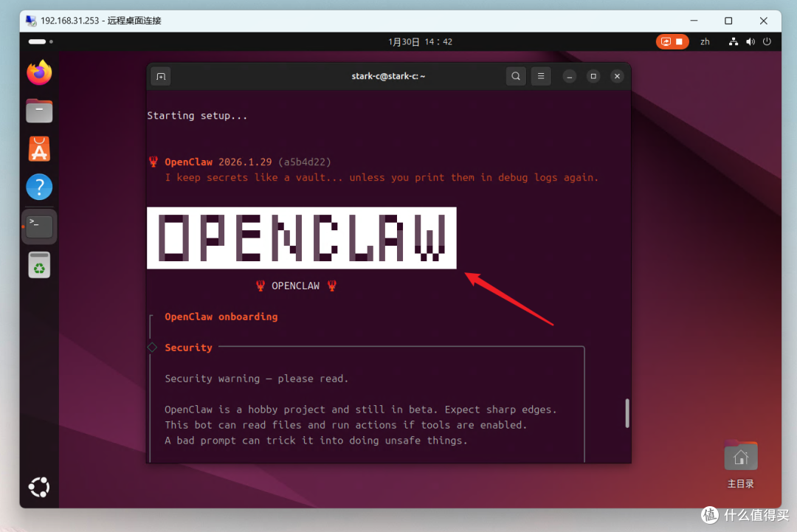Open the Help icon in dock
Screen dimensions: 797x532
[x=39, y=187]
